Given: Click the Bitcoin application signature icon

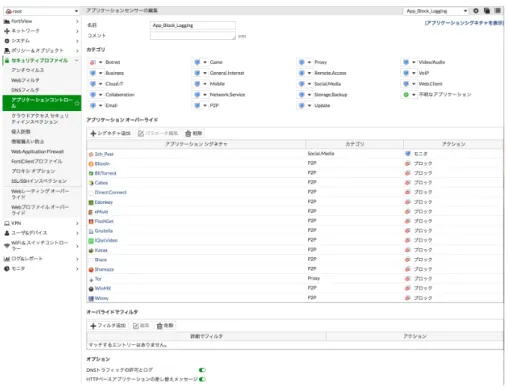Looking at the screenshot, I should click(x=91, y=164).
